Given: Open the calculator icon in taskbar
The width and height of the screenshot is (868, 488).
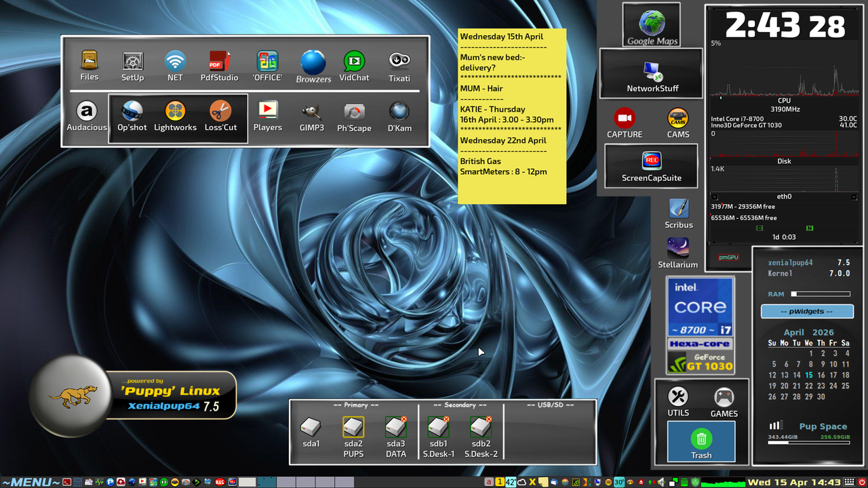Looking at the screenshot, I should coord(77,482).
